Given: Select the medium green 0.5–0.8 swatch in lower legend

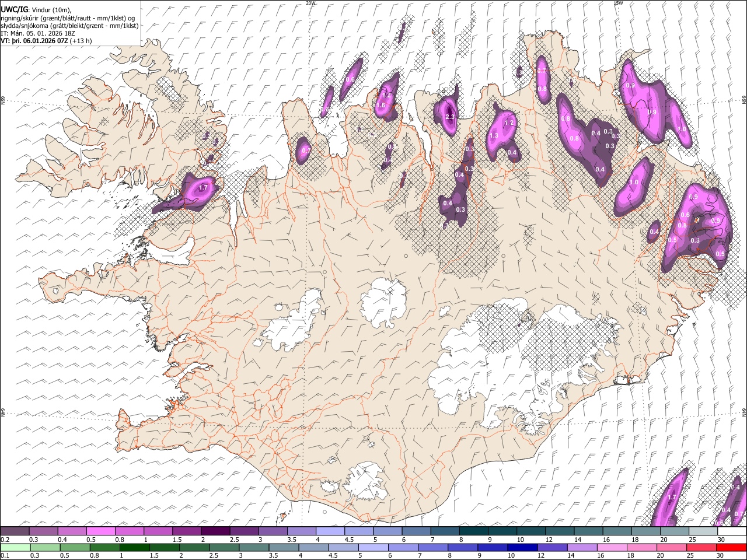Looking at the screenshot, I should [75, 547].
